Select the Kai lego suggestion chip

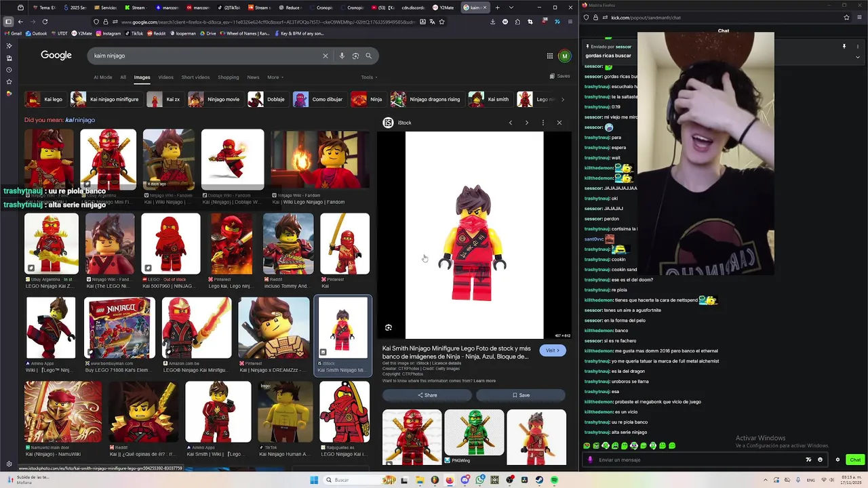click(45, 100)
